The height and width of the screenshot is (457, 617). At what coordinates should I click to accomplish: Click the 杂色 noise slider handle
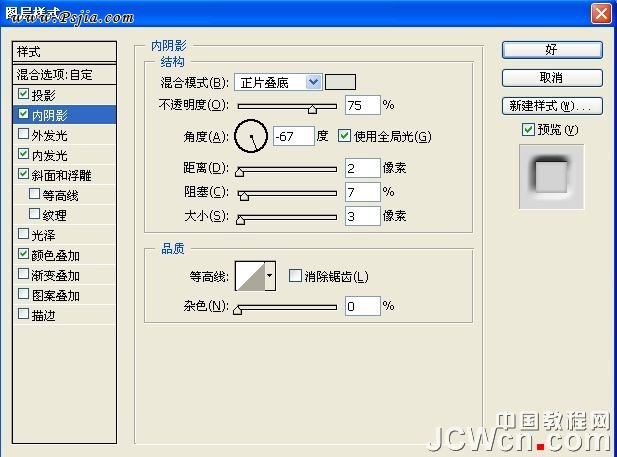pyautogui.click(x=237, y=310)
